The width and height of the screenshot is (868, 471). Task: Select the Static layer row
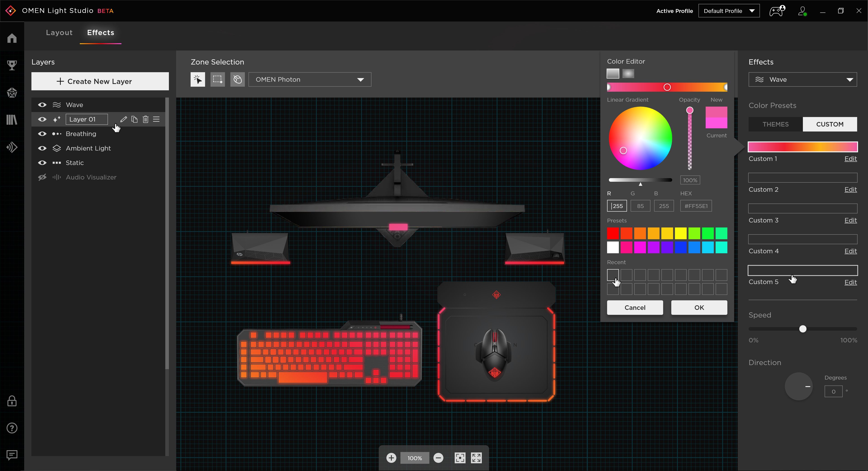98,163
